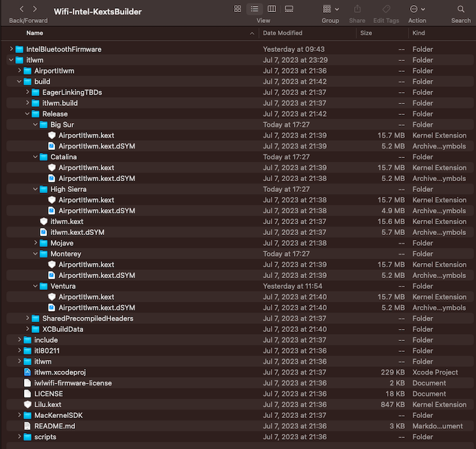Open the Action menu
This screenshot has height=449, width=476.
point(417,9)
